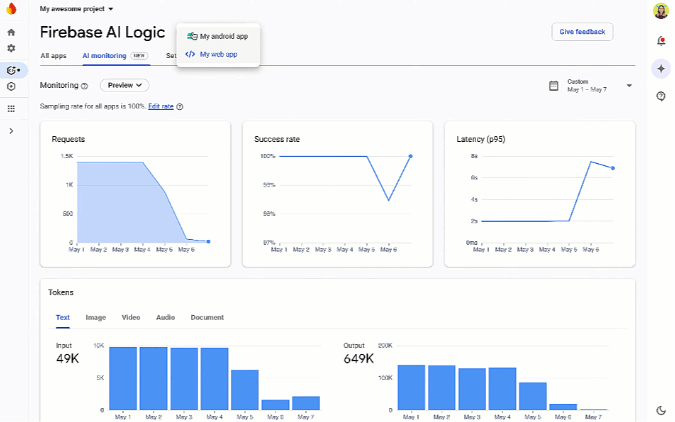Image resolution: width=675 pixels, height=422 pixels.
Task: Click help icon next to Monitoring
Action: 84,86
